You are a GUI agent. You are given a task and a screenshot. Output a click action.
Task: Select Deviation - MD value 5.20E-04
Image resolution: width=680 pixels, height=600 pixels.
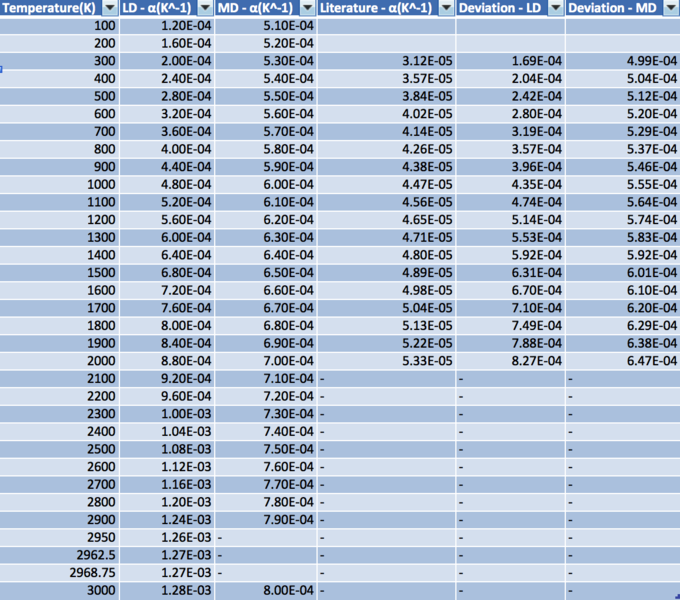(623, 114)
